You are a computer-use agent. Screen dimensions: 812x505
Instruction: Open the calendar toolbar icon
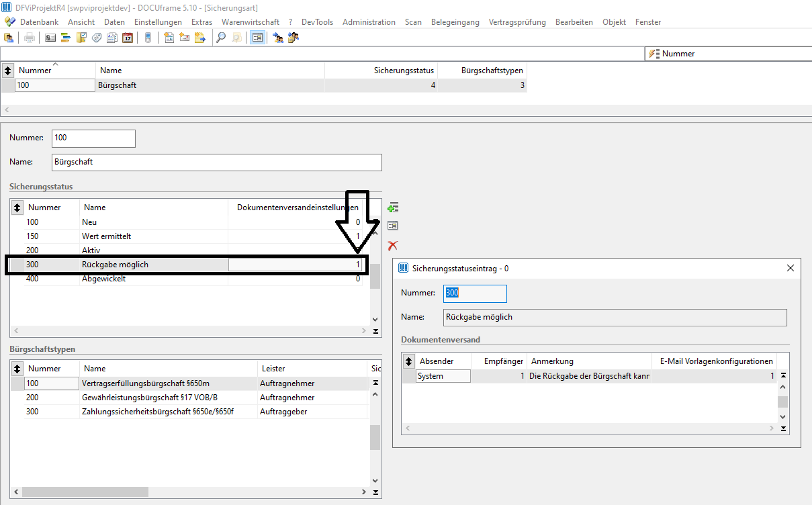128,38
